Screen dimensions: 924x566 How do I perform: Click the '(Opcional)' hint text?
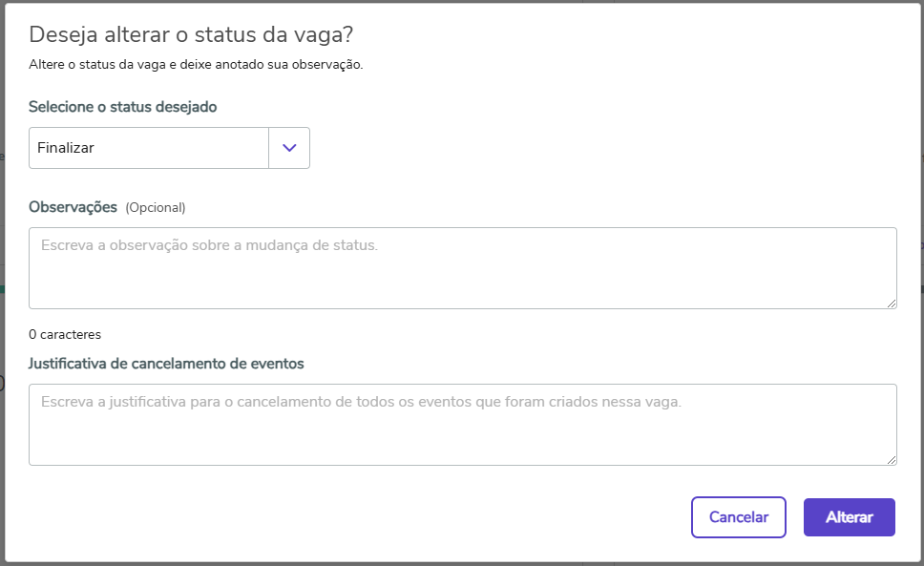pyautogui.click(x=156, y=207)
